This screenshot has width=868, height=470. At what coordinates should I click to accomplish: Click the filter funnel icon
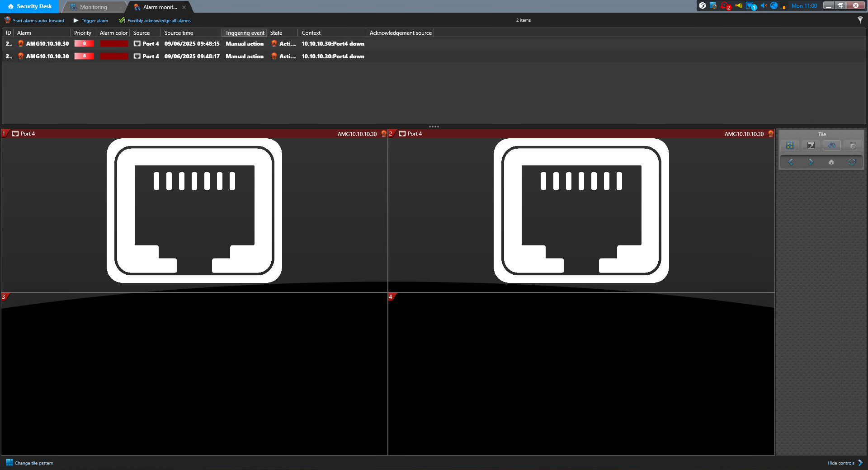860,20
